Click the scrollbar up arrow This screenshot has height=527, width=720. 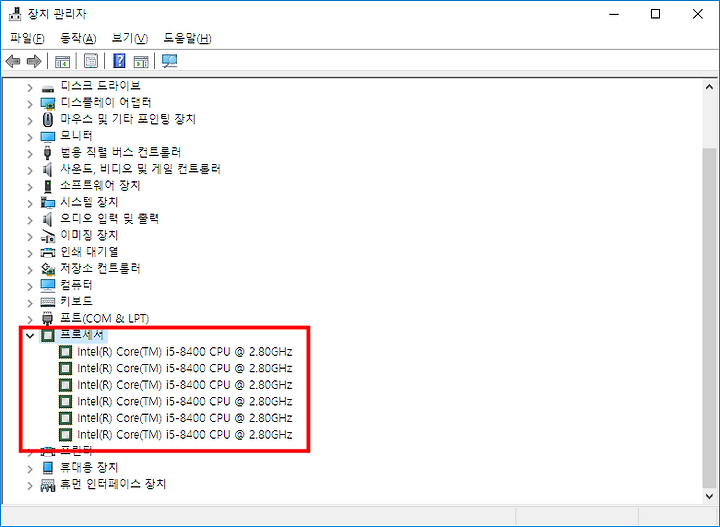point(709,87)
